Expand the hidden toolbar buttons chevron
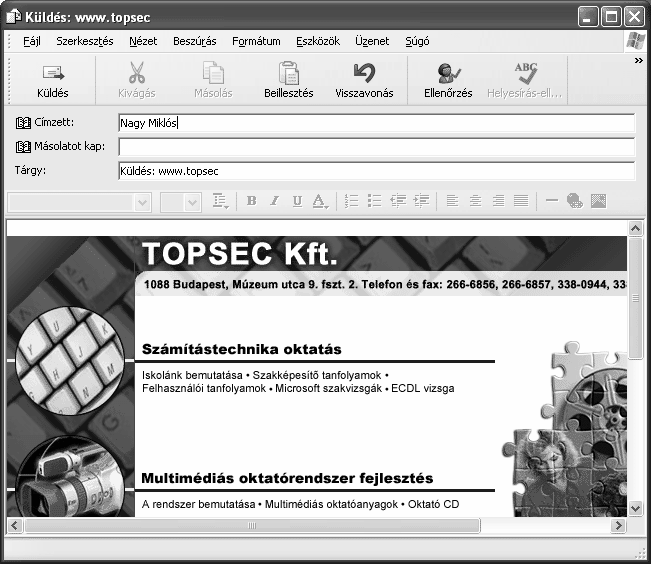 point(639,61)
